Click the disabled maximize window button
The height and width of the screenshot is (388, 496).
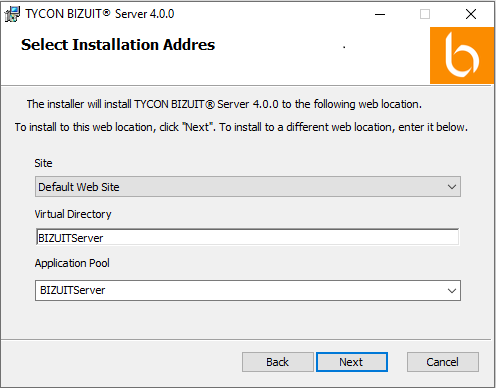pos(425,14)
